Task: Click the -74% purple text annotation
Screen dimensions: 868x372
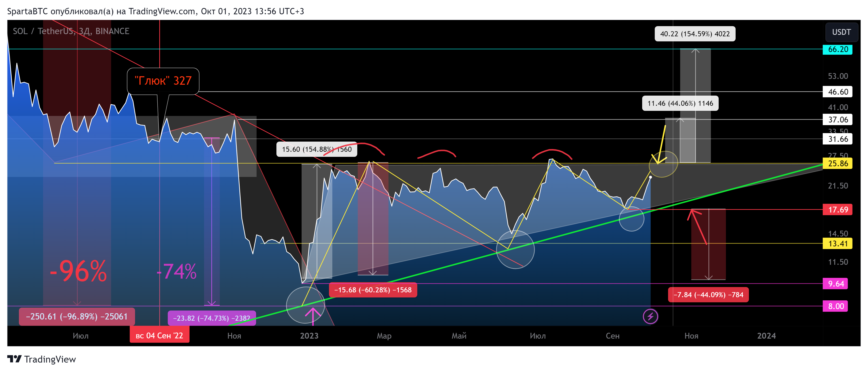Action: pos(177,271)
